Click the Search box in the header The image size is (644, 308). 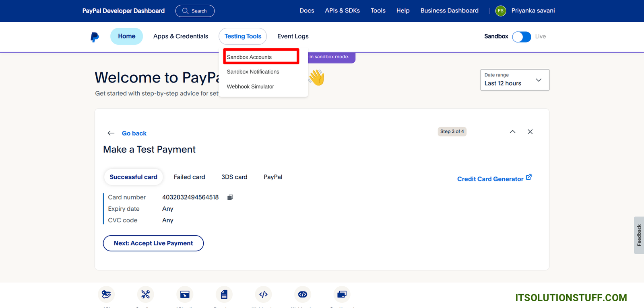click(195, 11)
